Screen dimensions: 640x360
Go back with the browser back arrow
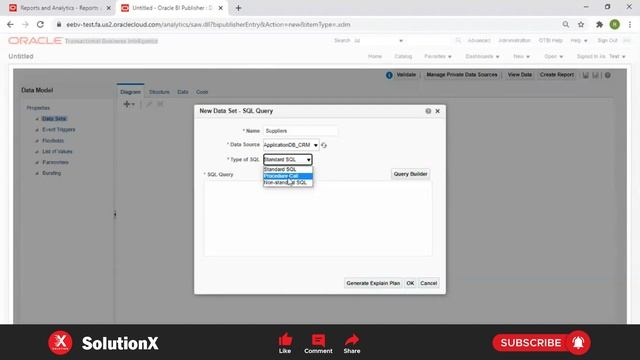10,24
